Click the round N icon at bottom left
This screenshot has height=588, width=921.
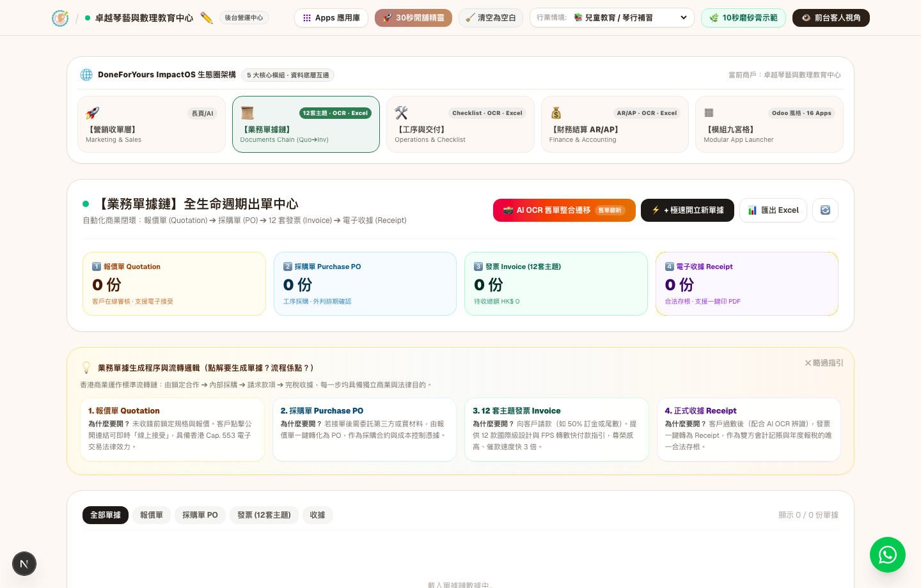click(24, 564)
